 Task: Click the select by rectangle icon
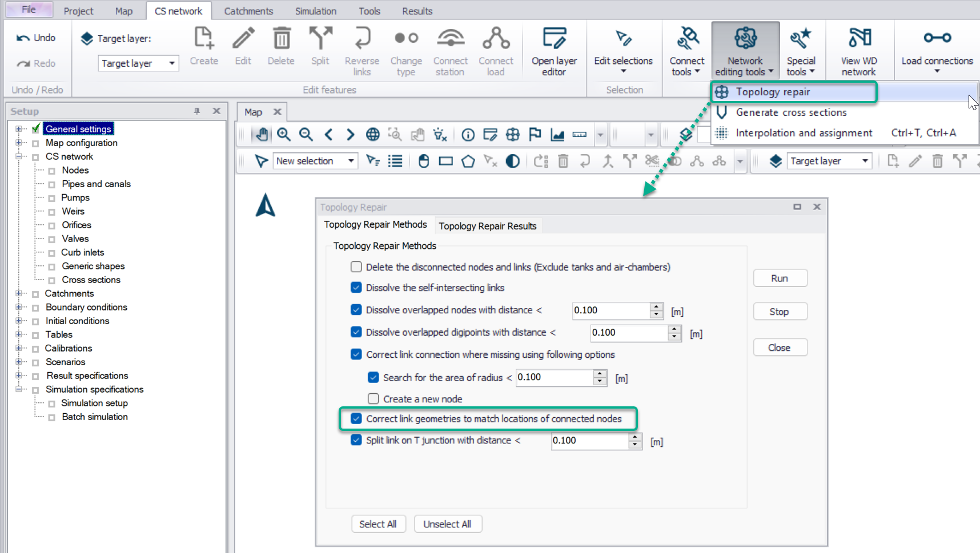pos(445,161)
